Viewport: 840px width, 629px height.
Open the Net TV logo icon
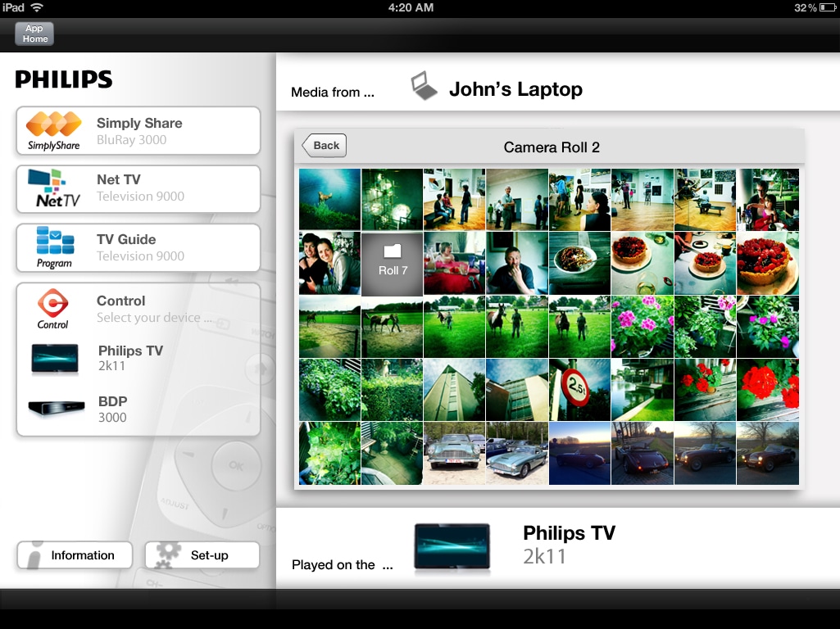pyautogui.click(x=53, y=188)
